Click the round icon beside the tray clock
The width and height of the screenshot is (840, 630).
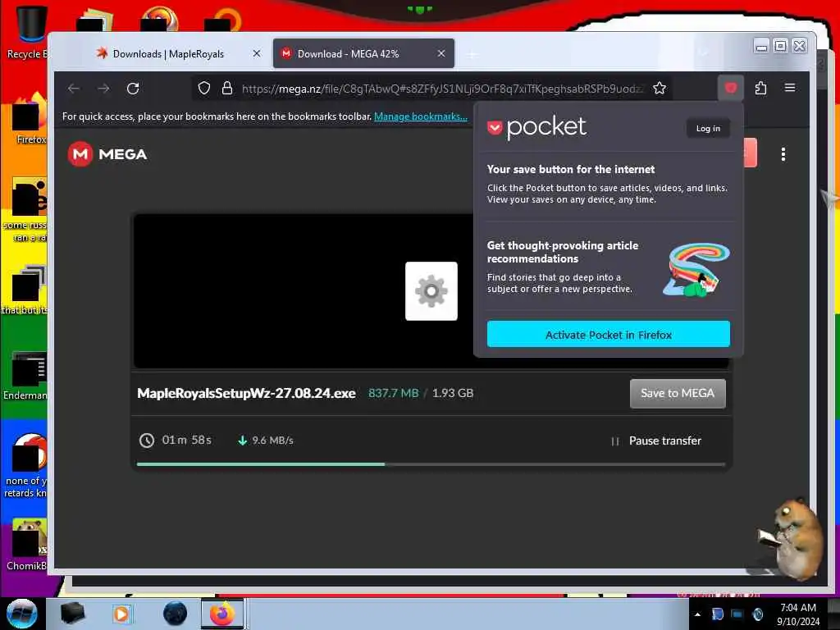pos(757,614)
